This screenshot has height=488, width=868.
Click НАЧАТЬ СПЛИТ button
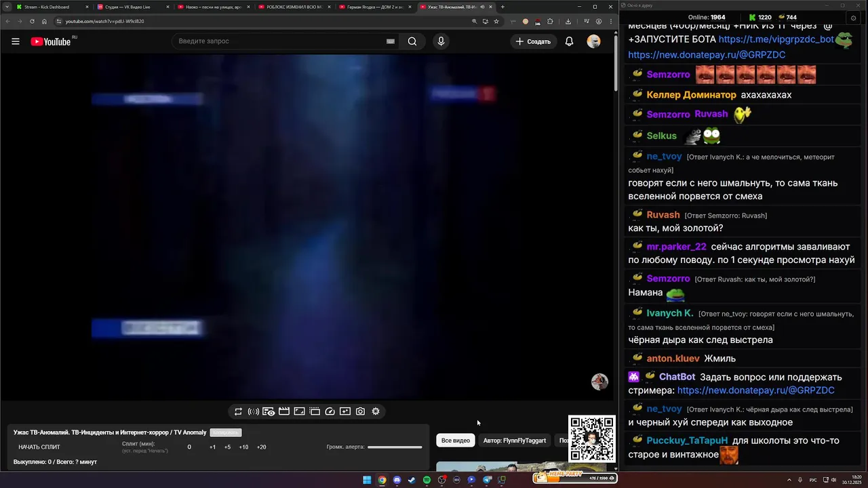coord(39,447)
